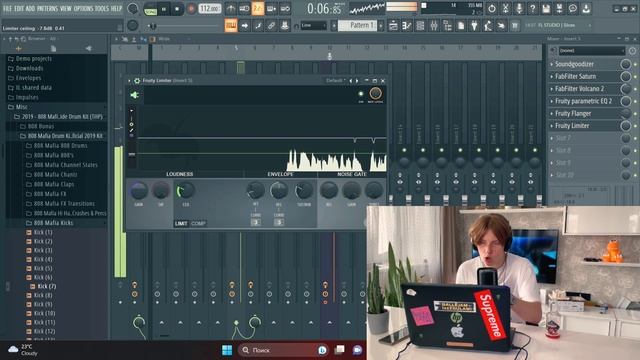Click the taskbar search box
This screenshot has width=640, height=360.
[x=282, y=350]
